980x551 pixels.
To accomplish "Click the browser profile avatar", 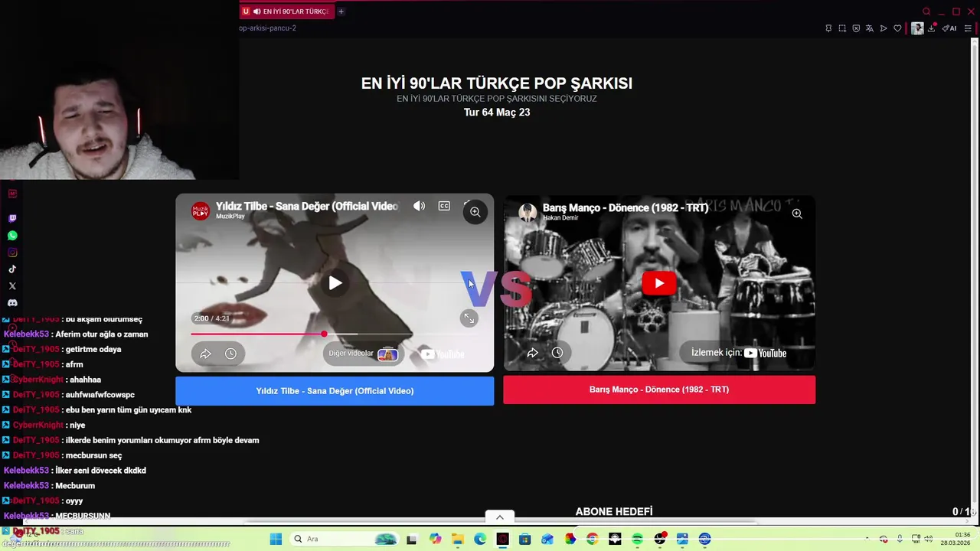I will pyautogui.click(x=917, y=28).
